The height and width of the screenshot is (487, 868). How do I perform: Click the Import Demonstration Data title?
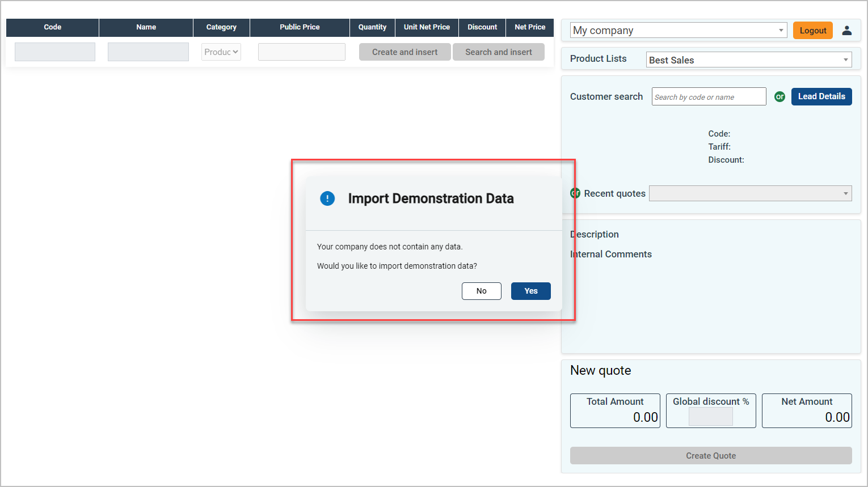pos(431,198)
